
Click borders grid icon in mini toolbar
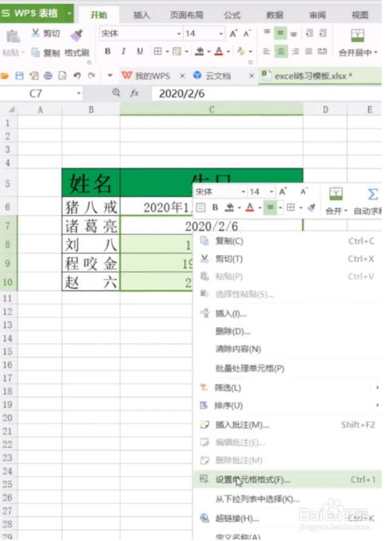click(291, 208)
